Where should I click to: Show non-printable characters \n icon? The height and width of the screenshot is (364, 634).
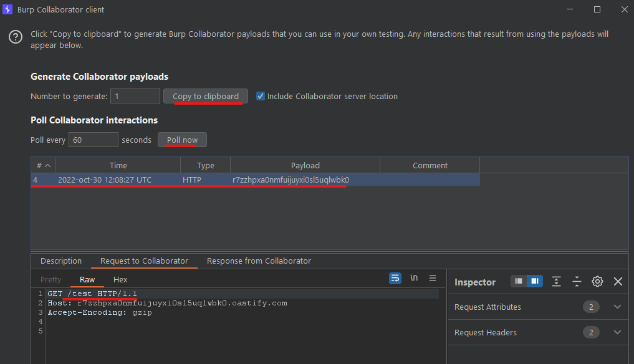414,278
